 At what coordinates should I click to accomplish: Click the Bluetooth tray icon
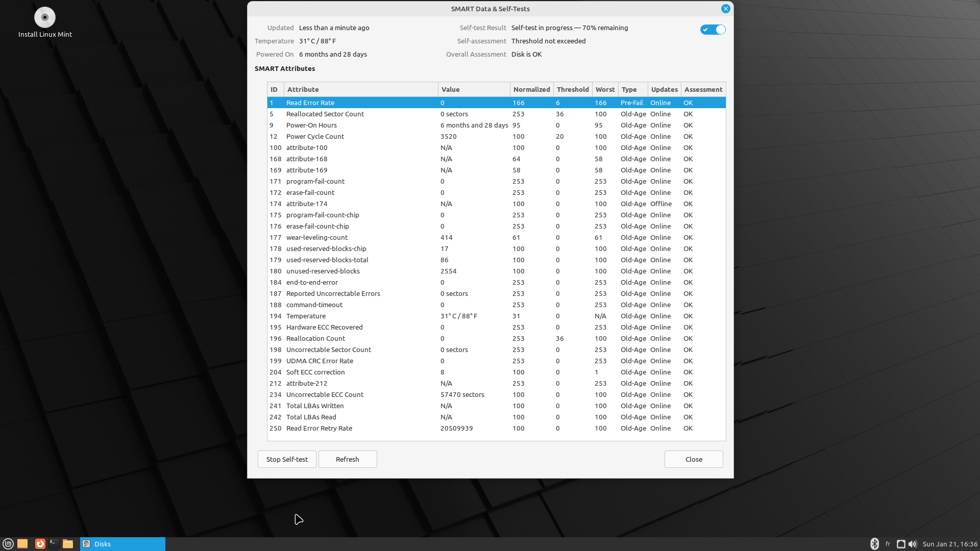tap(874, 544)
